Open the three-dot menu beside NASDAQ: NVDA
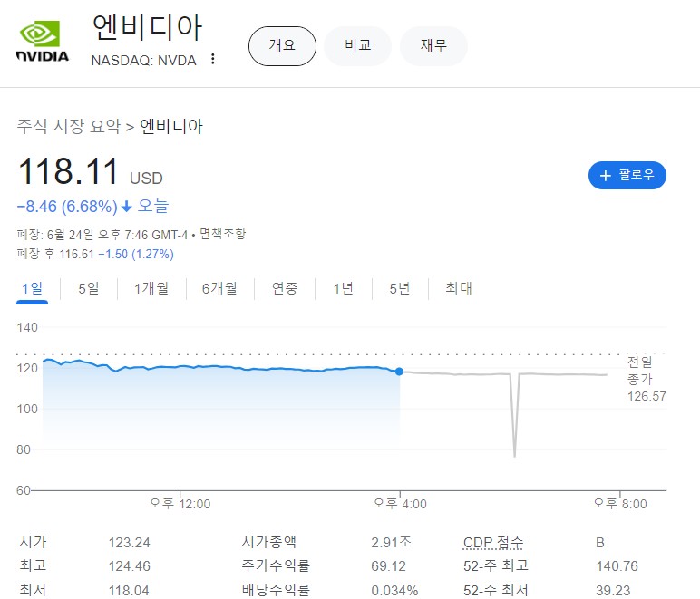The image size is (700, 599). 213,59
